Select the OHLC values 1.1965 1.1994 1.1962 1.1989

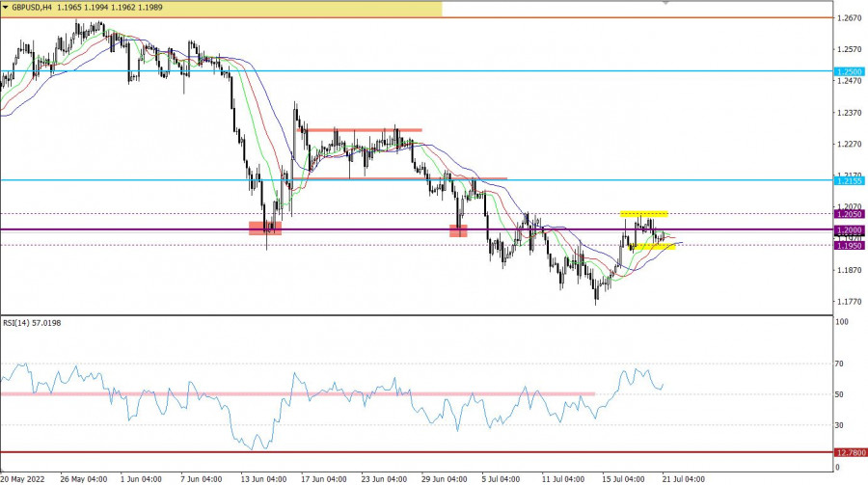coord(110,8)
